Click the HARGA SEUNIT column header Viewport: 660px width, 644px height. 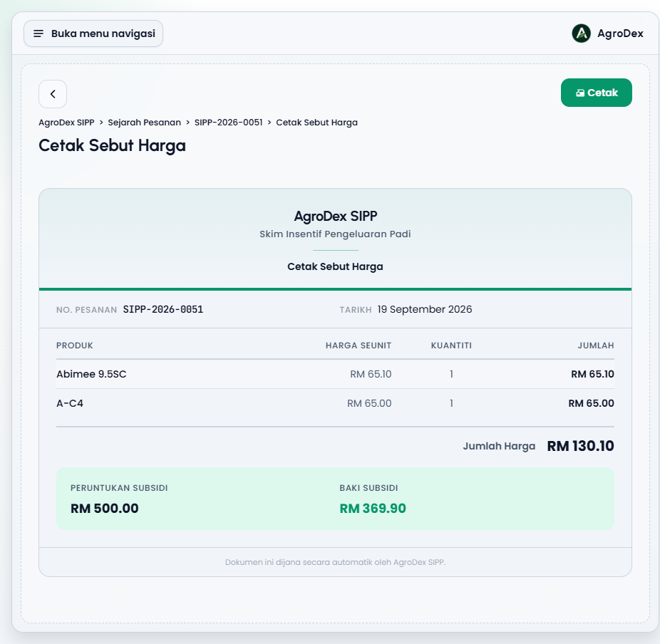pos(359,346)
